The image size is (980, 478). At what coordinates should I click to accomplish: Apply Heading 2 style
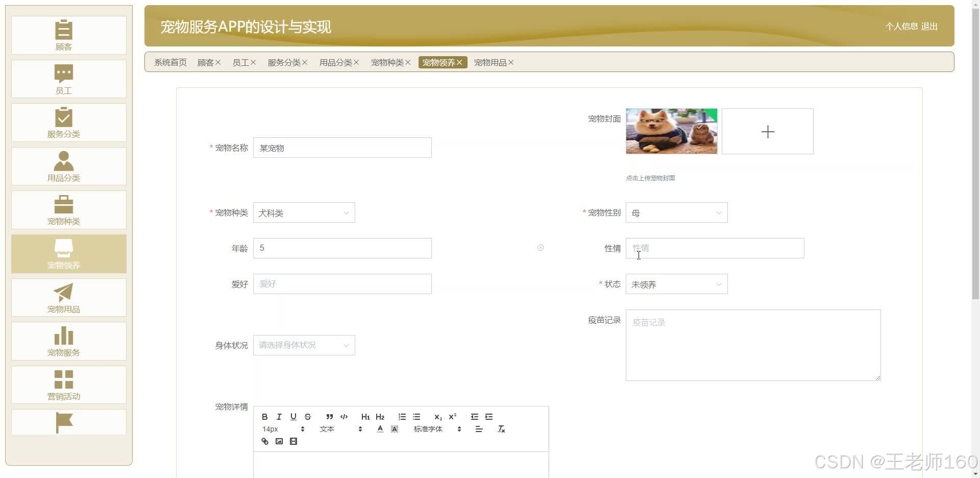click(x=380, y=417)
